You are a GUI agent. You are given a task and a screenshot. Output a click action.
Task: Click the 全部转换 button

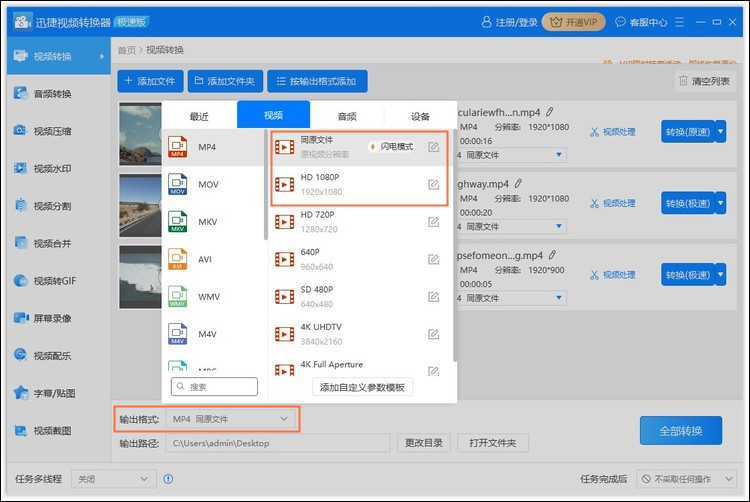(681, 430)
